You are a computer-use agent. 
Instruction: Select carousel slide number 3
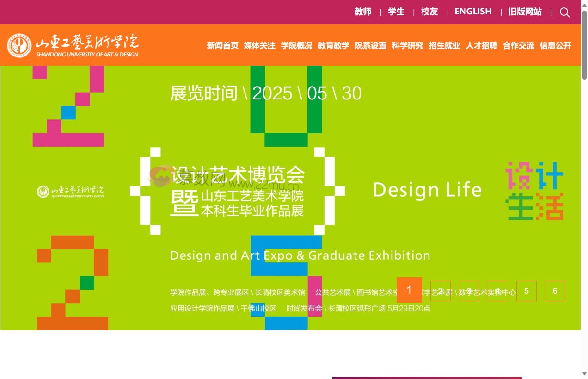(469, 291)
